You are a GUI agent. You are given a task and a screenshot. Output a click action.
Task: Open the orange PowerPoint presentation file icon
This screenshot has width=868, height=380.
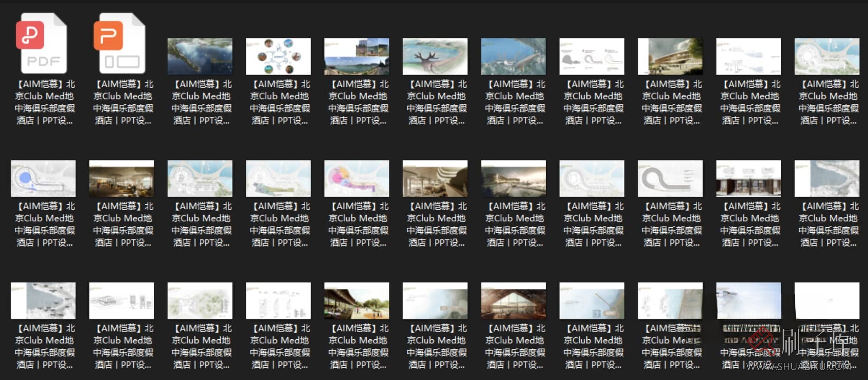point(120,43)
